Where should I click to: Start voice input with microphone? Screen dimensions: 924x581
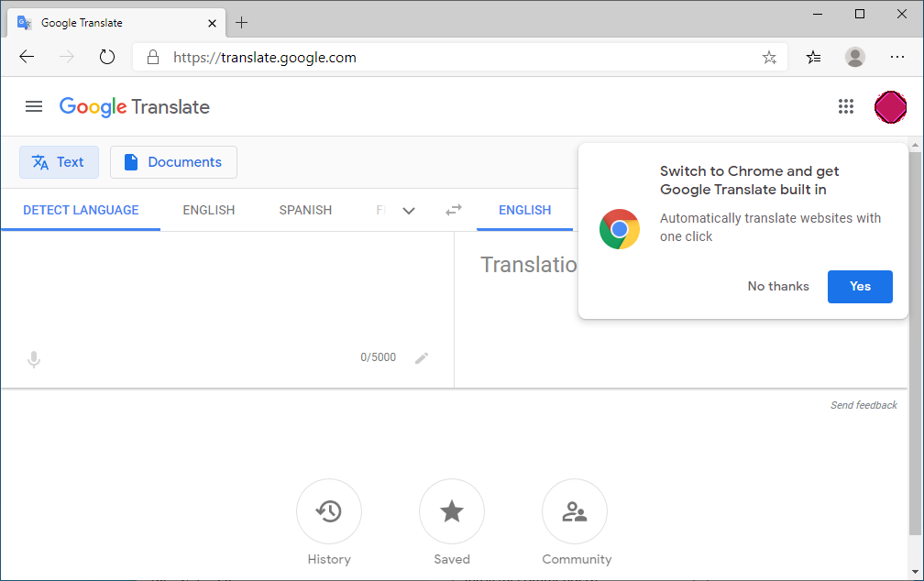34,359
